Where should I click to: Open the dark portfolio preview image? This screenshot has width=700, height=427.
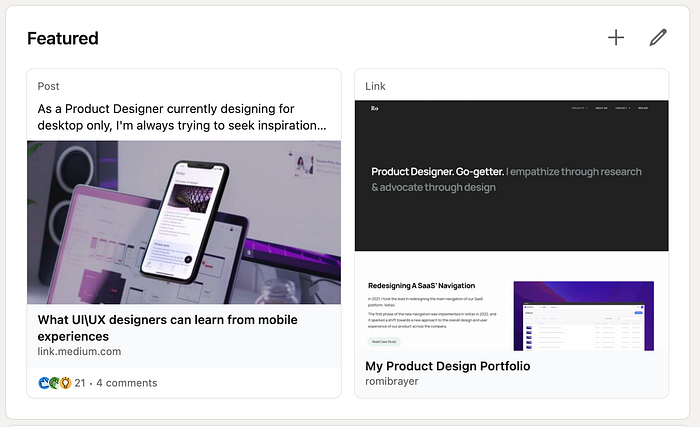(x=512, y=176)
